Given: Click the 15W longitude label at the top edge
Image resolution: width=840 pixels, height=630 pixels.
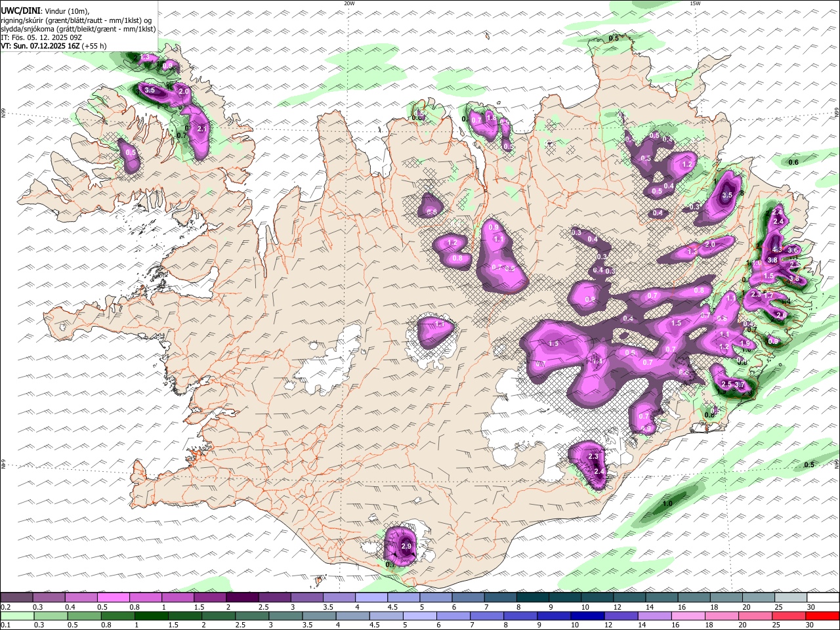Looking at the screenshot, I should pos(695,3).
